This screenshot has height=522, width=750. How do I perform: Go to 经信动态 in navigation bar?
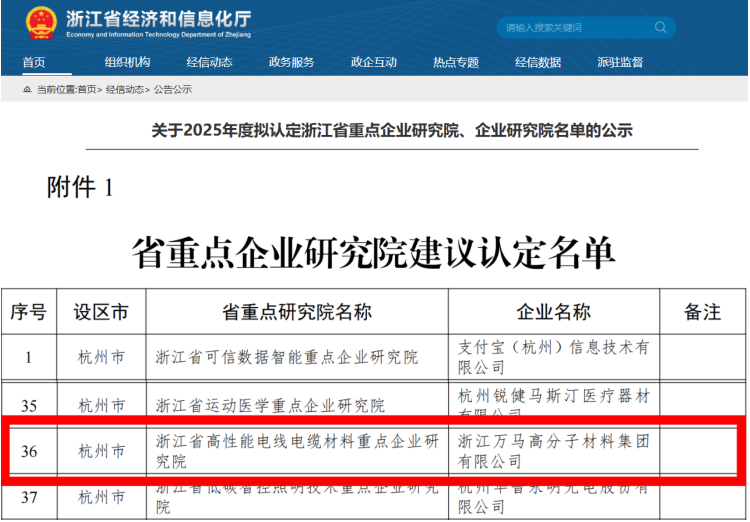[x=209, y=62]
